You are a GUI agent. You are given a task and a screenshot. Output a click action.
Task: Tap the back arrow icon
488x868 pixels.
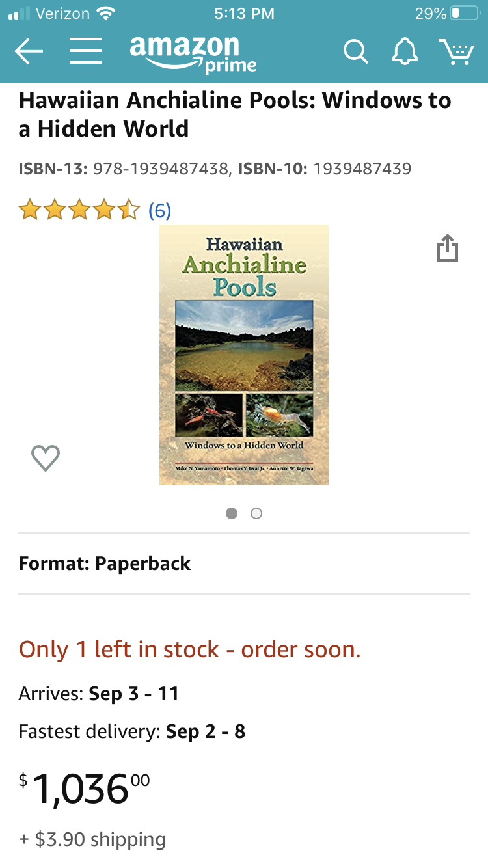point(29,51)
